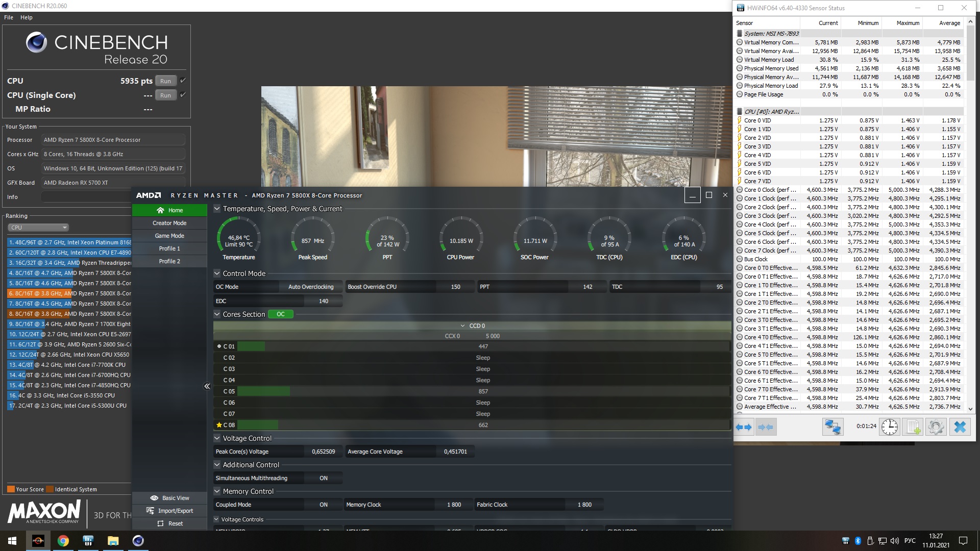Open the CPU ranking dropdown
The height and width of the screenshot is (551, 980).
pos(38,228)
